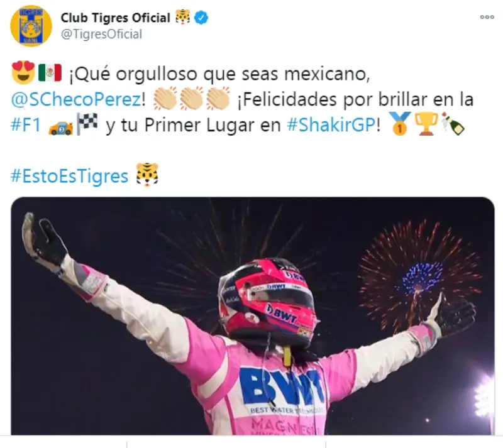The image size is (503, 448).
Task: Open the attached photo of the driver celebrating
Action: click(253, 316)
